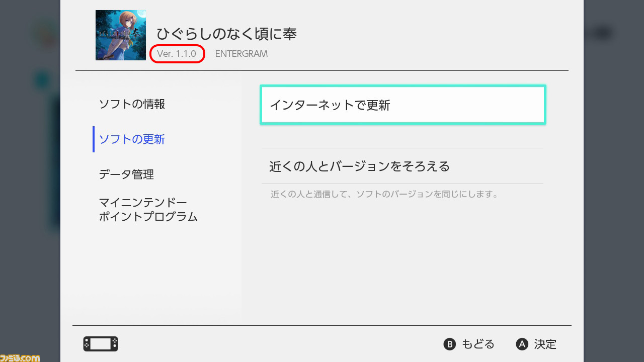Click the A button icon

522,344
